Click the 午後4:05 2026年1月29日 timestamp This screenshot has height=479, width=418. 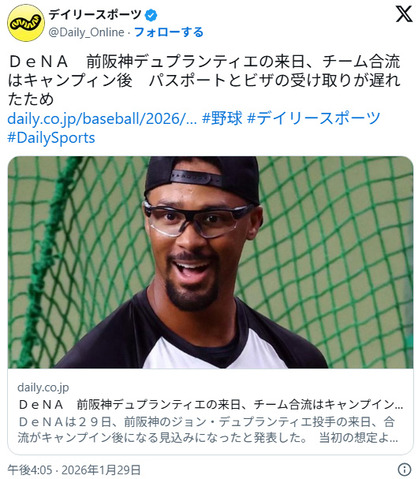click(x=74, y=470)
